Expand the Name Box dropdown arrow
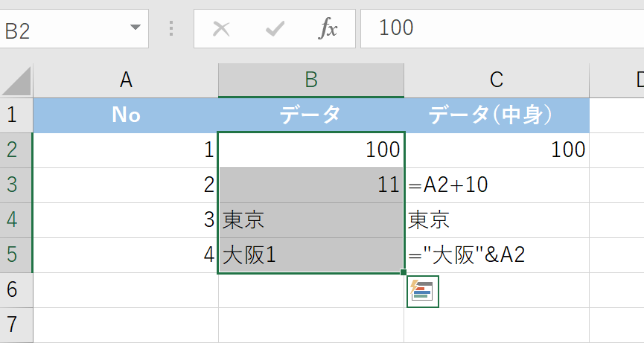644x343 pixels. [x=135, y=28]
